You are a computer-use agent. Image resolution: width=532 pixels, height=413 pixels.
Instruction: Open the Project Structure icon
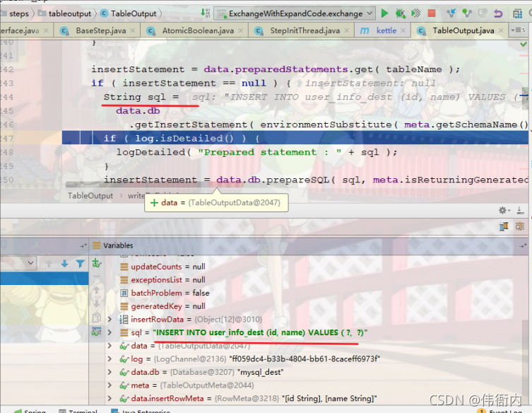click(x=517, y=13)
